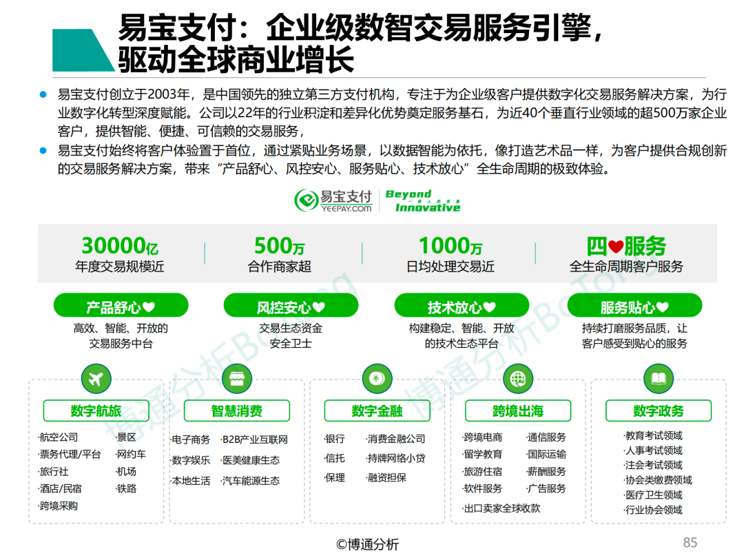Click the yen coin icon above 数字金融
744x560 pixels.
point(378,379)
